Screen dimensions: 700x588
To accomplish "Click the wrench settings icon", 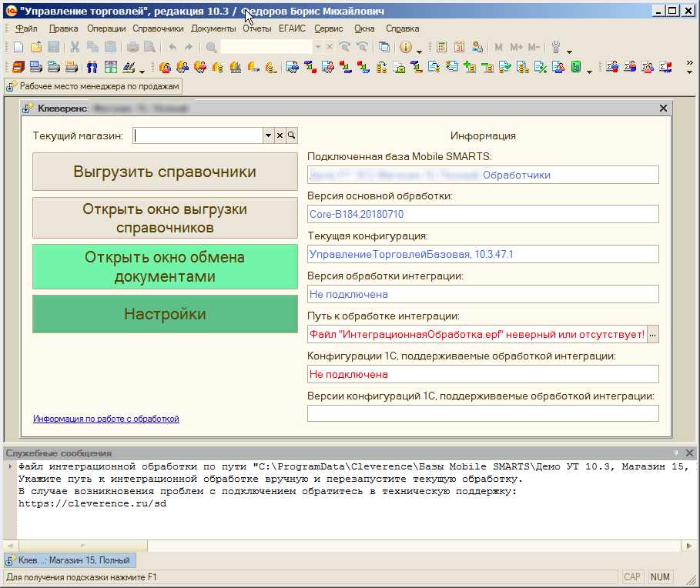I will point(556,47).
